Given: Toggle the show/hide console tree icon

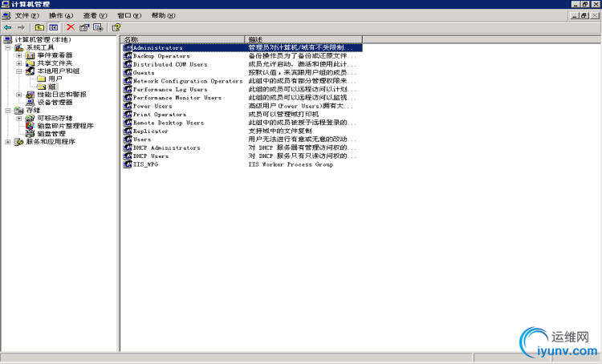Looking at the screenshot, I should [x=53, y=27].
